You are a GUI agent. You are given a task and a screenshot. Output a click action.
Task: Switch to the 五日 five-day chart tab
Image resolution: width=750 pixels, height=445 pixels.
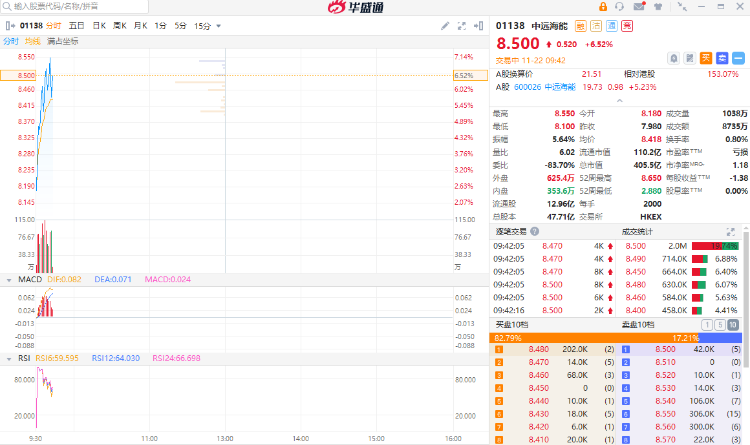coord(77,25)
